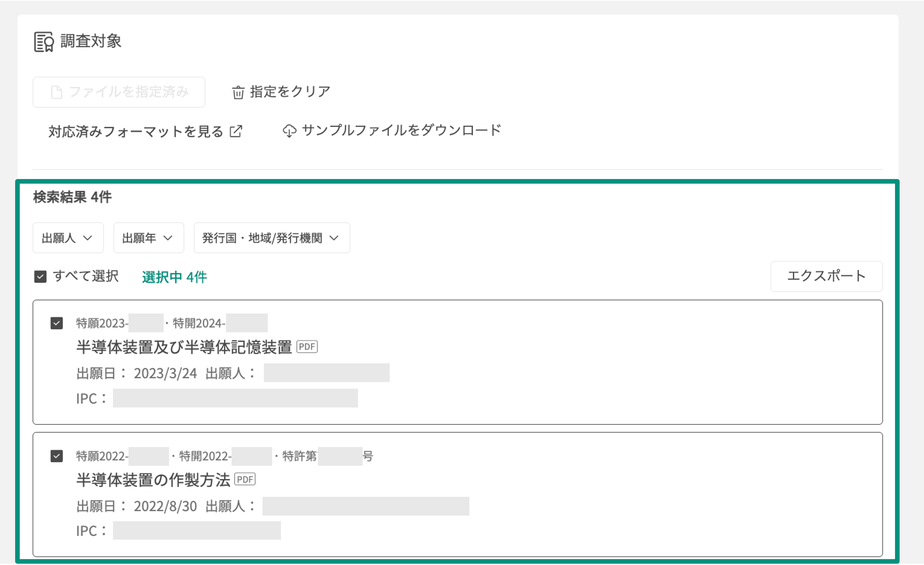This screenshot has width=924, height=565.
Task: Click the file icon in ファイルを指定済み button
Action: pyautogui.click(x=57, y=92)
